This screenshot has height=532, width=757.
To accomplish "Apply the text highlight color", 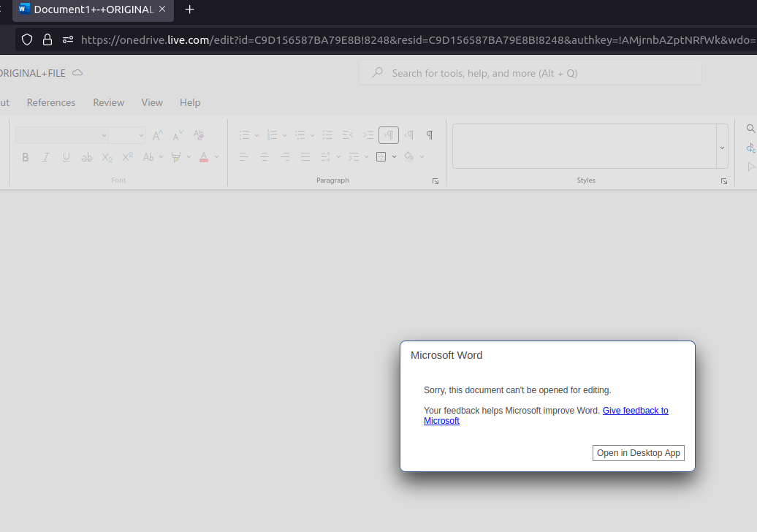I will (176, 157).
